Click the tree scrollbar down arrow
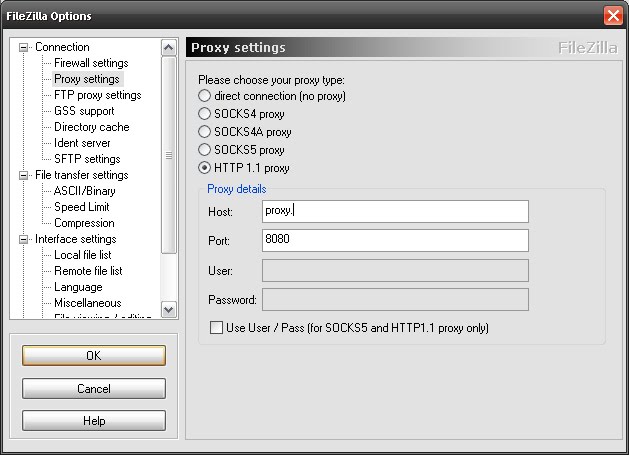This screenshot has height=455, width=629. [x=168, y=310]
